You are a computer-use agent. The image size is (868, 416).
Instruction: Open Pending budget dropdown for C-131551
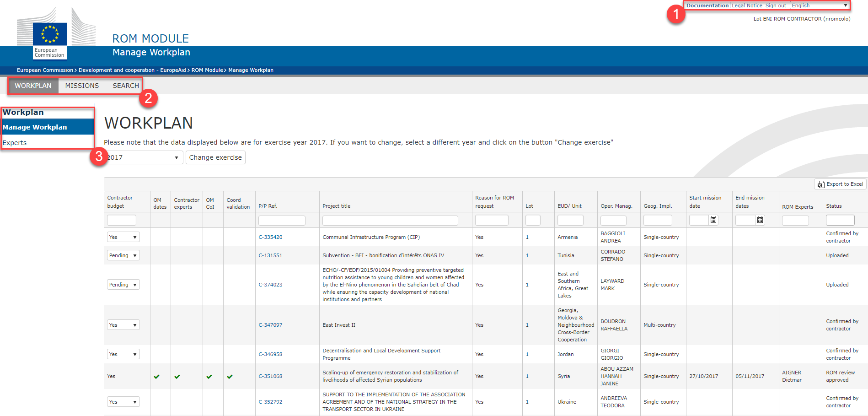(123, 255)
